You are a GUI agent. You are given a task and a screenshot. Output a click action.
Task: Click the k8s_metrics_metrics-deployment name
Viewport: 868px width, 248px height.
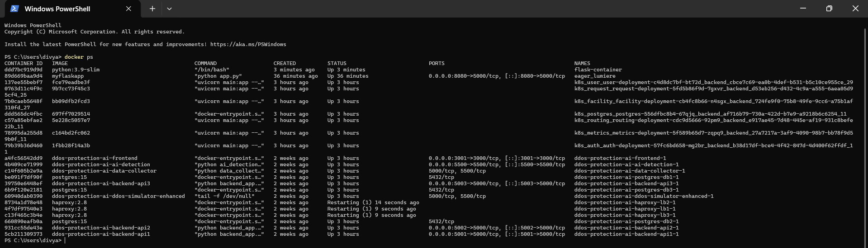(x=714, y=133)
